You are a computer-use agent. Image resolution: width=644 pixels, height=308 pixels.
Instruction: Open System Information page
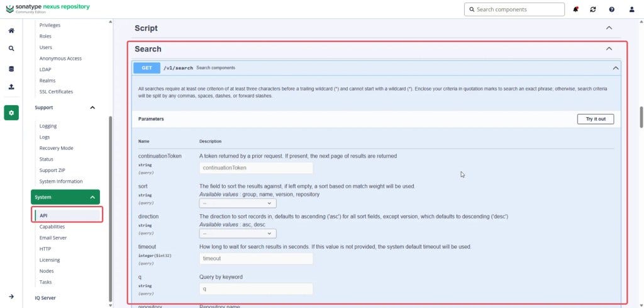point(61,181)
